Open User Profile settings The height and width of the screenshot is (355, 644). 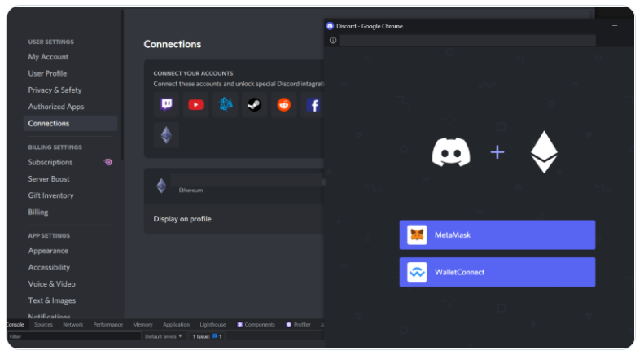[47, 73]
